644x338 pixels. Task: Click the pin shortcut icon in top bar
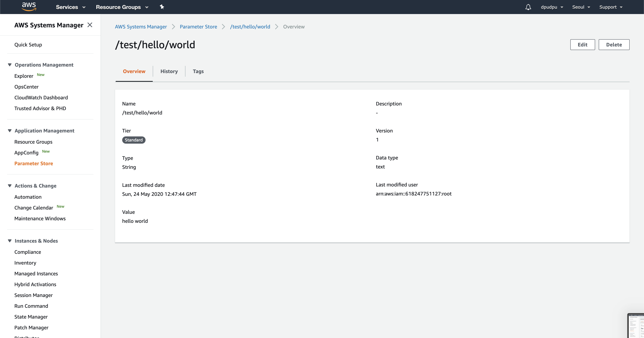tap(162, 7)
